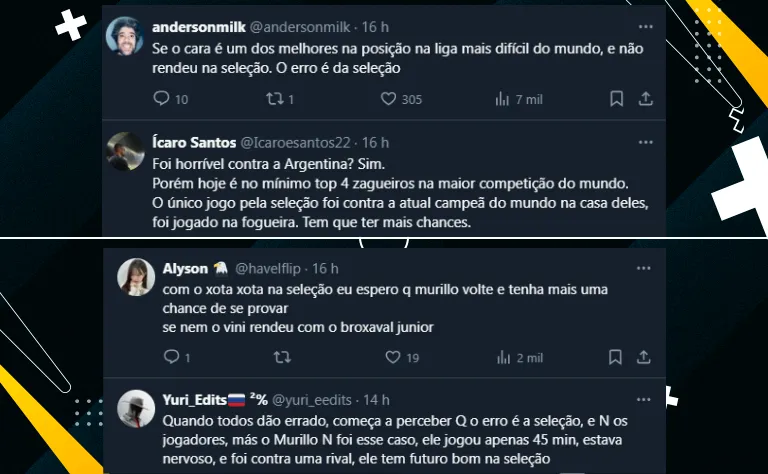
Task: Open more options on Ícaro Santos' tweet
Action: pyautogui.click(x=646, y=143)
